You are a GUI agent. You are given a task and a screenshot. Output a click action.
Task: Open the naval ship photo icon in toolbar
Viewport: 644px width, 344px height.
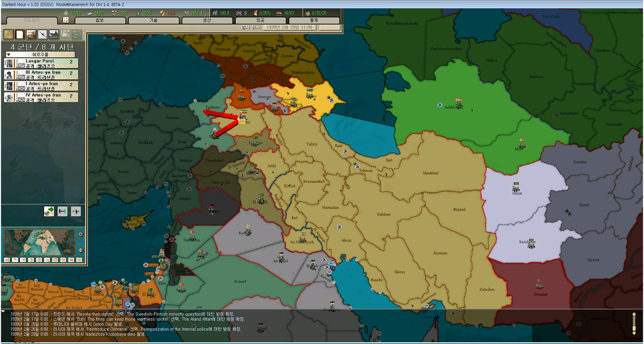54,35
